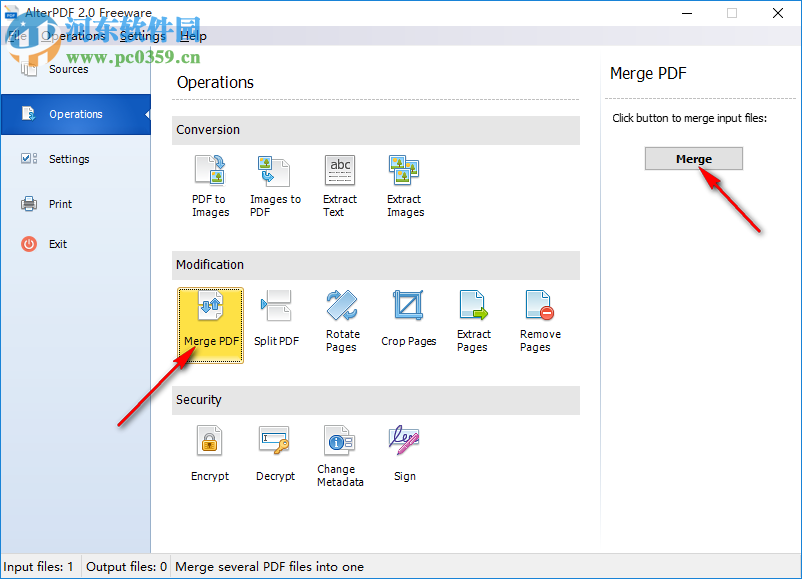802x579 pixels.
Task: Open the Decrypt security tool
Action: point(275,454)
